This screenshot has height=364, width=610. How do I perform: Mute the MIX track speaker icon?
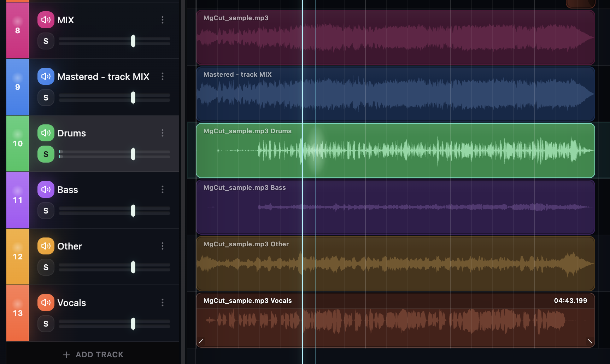click(x=46, y=20)
